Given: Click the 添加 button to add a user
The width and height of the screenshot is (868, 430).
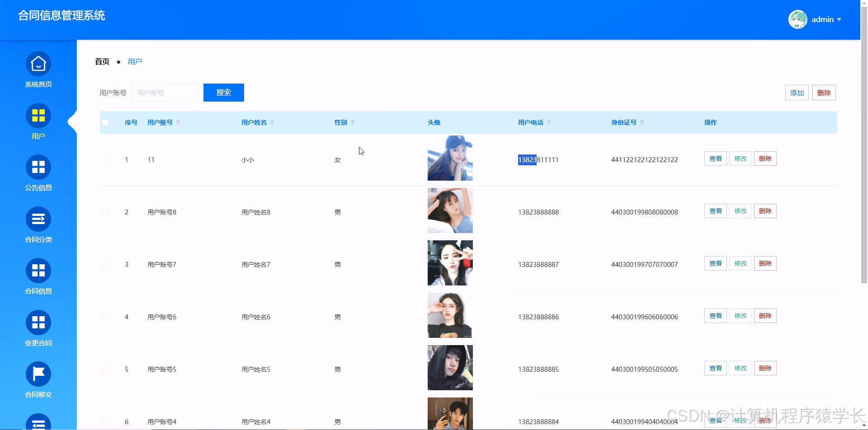Looking at the screenshot, I should 797,92.
